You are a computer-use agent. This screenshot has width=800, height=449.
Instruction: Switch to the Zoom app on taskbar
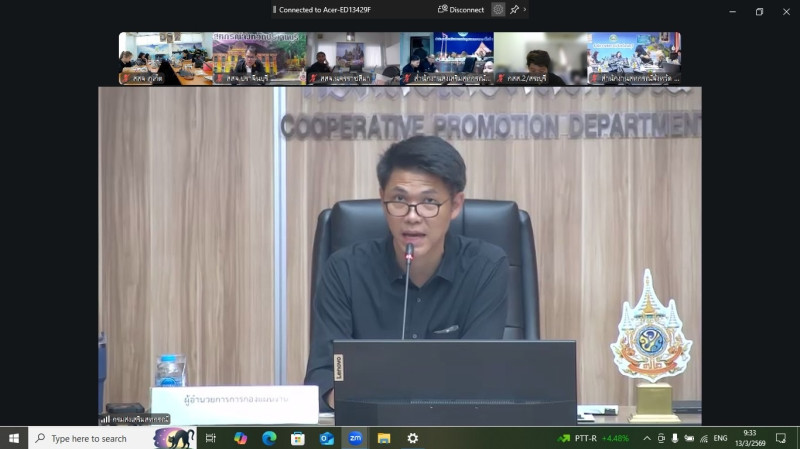[x=355, y=438]
